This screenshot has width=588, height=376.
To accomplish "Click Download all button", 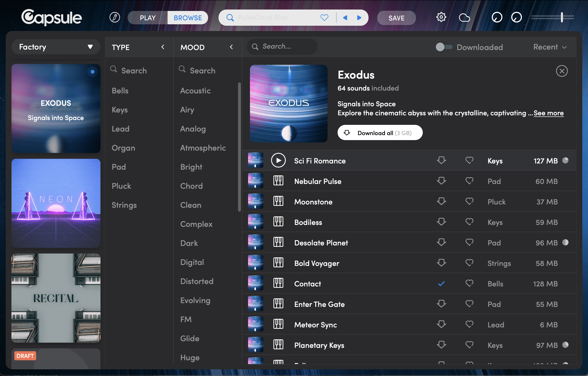I will (380, 133).
